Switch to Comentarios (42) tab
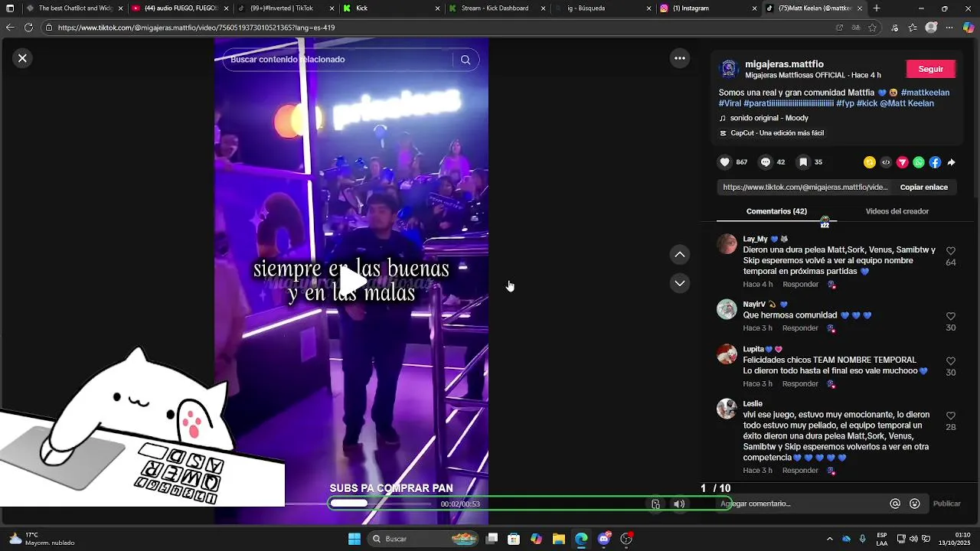Viewport: 980px width, 551px height. click(776, 211)
